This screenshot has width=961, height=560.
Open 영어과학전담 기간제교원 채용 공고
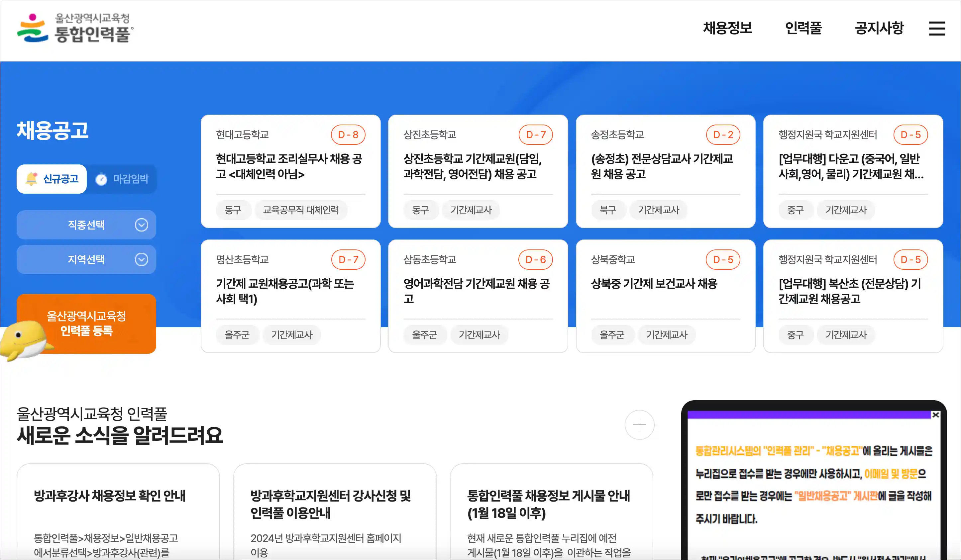click(476, 291)
